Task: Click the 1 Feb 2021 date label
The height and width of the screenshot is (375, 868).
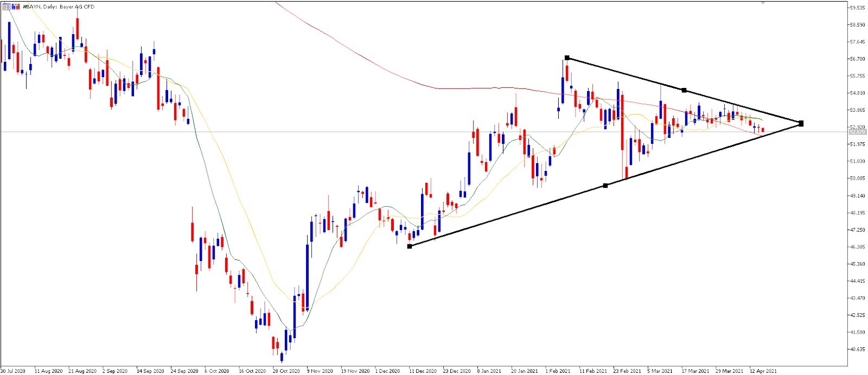Action: coord(558,371)
